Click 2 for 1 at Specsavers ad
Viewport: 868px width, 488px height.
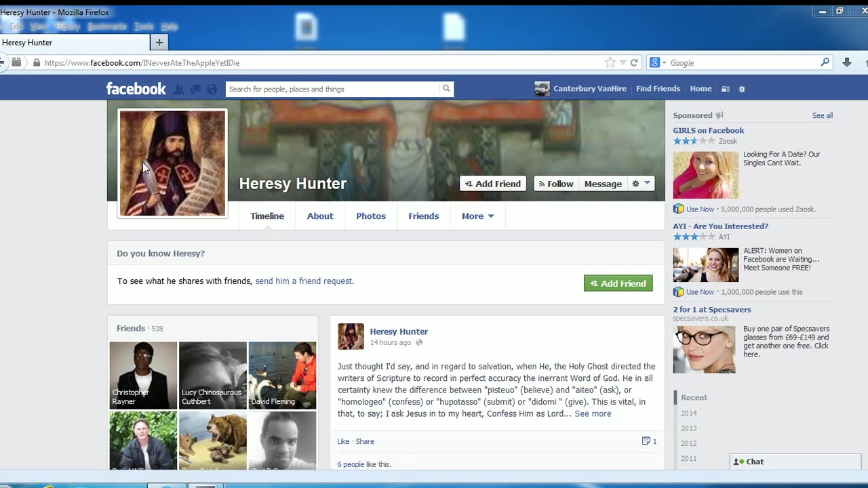(x=712, y=310)
